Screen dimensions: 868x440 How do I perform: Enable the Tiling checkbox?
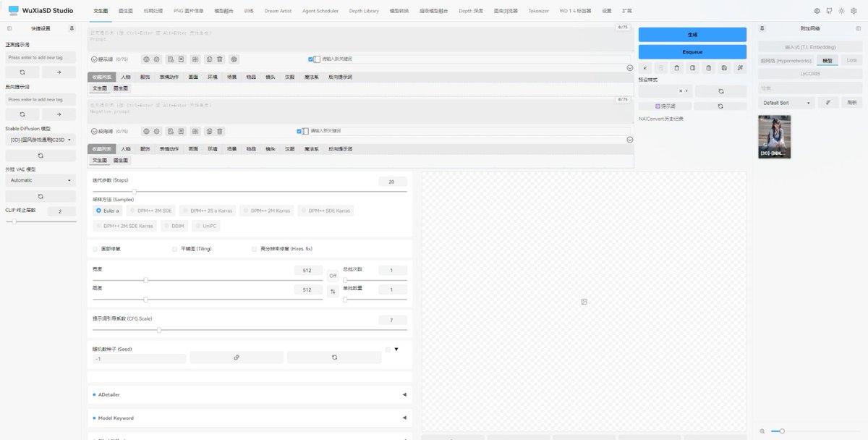(174, 249)
